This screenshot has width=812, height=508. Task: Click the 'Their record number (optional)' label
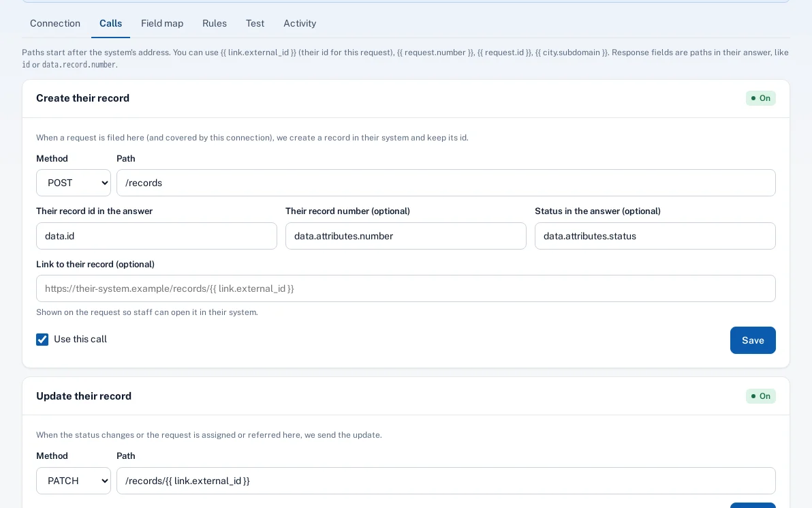click(347, 211)
